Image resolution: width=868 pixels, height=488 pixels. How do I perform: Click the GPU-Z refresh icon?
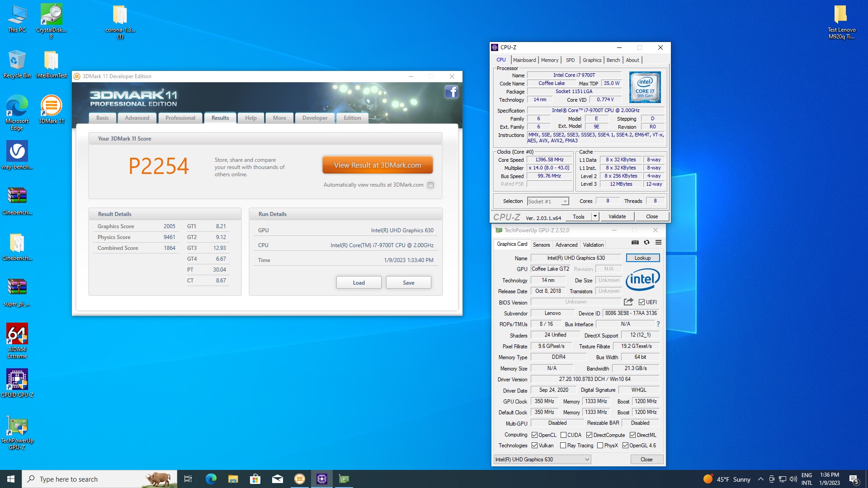click(x=646, y=243)
